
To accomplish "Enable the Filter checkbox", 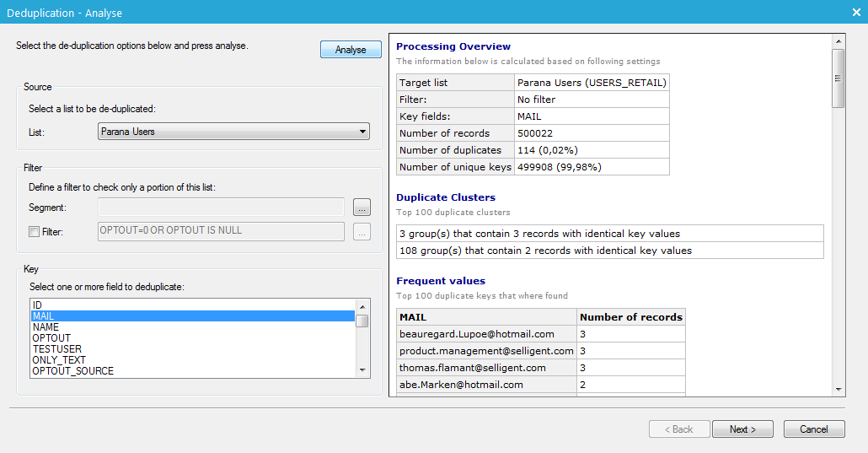I will 35,231.
